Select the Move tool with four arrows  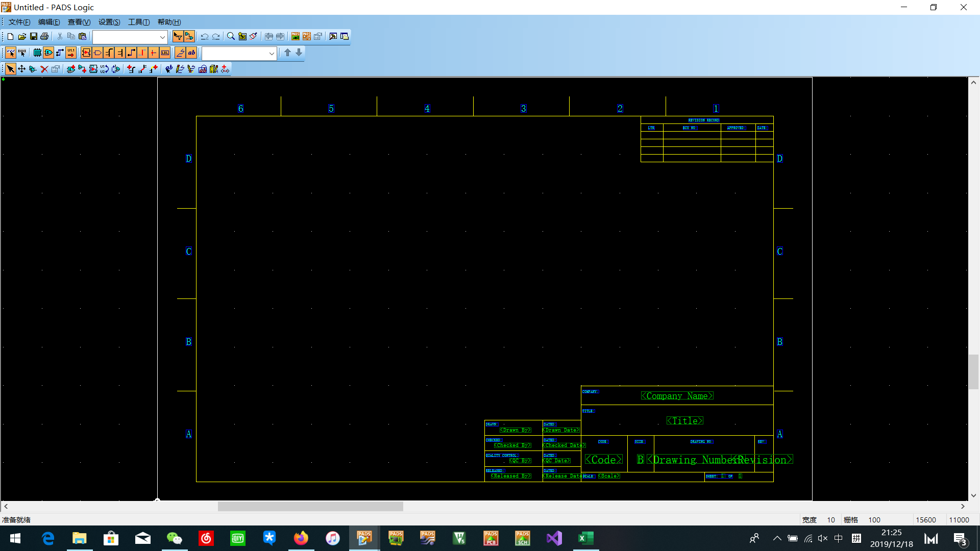[x=22, y=69]
